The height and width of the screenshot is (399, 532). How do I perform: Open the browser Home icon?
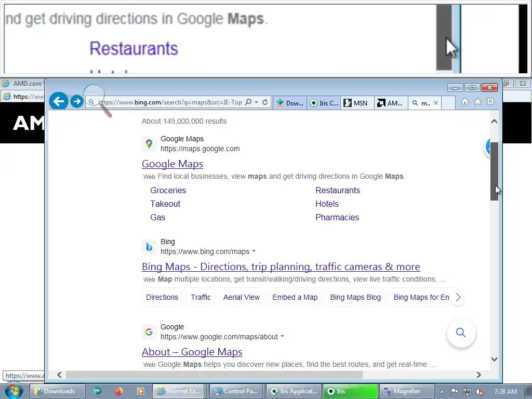[465, 101]
